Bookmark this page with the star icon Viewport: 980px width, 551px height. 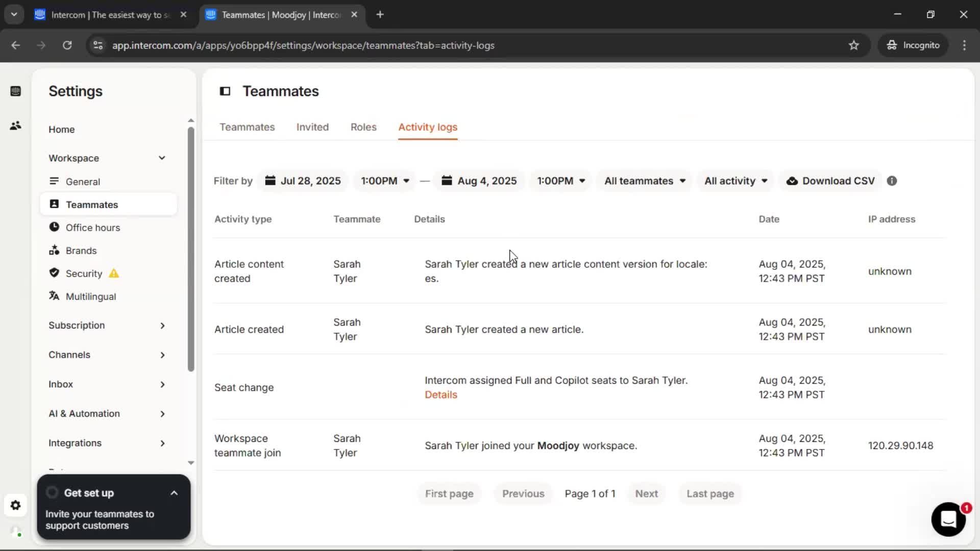pyautogui.click(x=853, y=45)
